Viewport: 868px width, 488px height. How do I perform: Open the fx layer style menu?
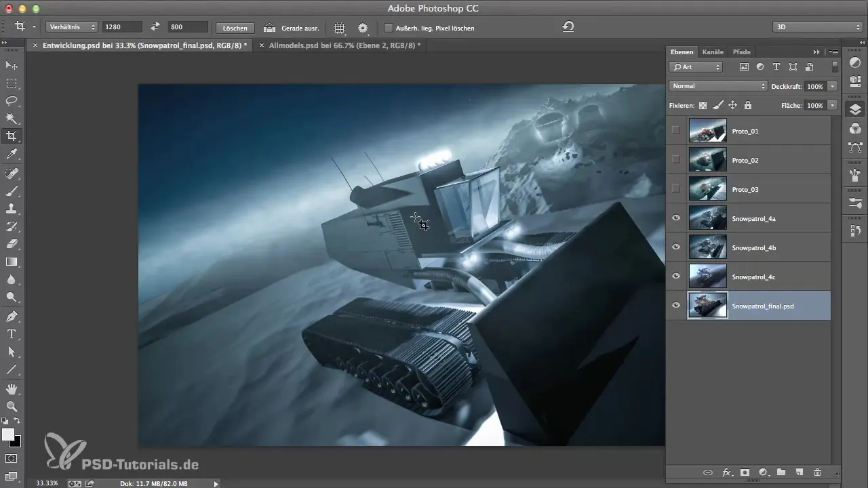726,472
